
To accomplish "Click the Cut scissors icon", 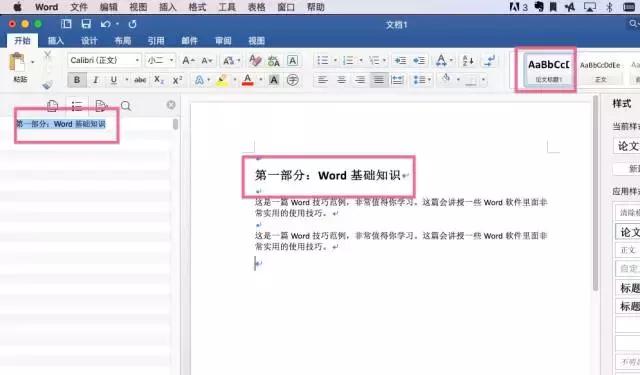I will 47,55.
